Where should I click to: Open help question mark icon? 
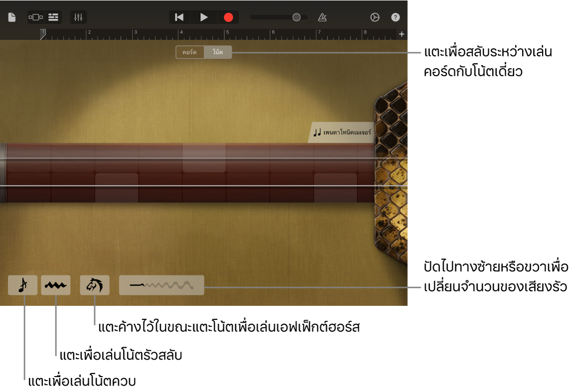(395, 17)
